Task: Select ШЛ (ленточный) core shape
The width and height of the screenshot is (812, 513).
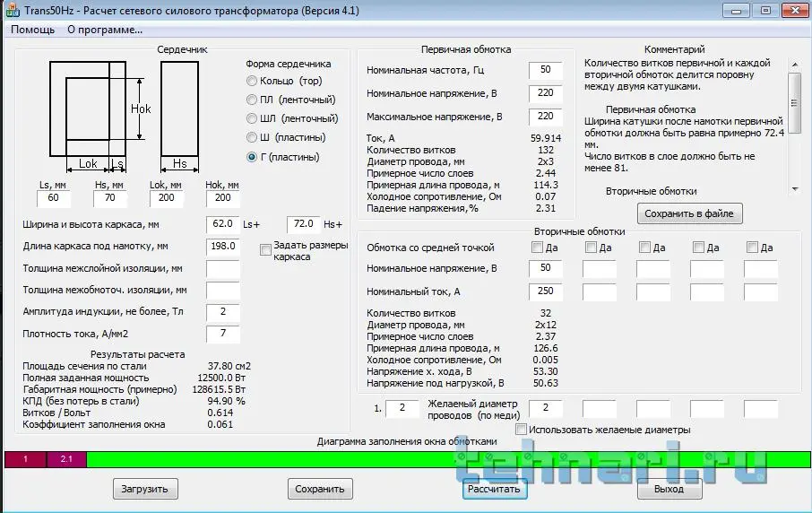Action: point(252,118)
